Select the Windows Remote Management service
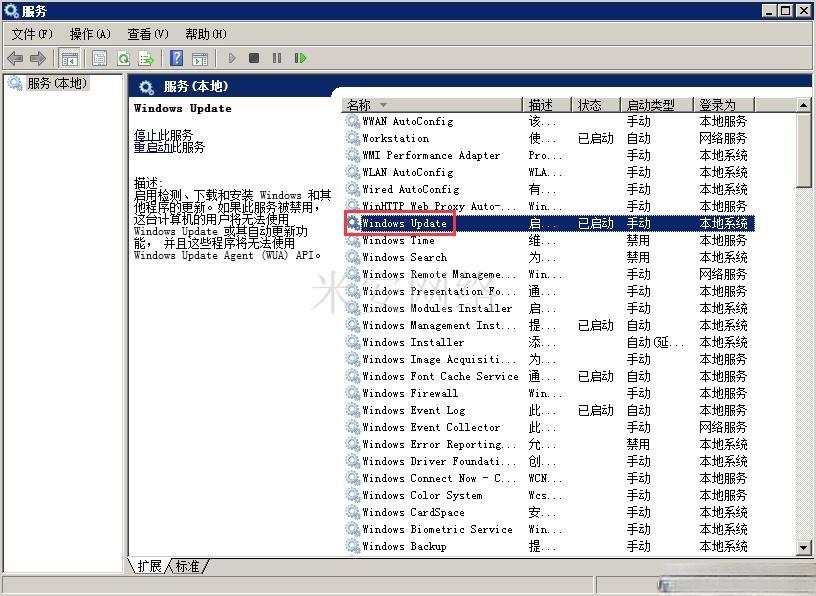Viewport: 816px width, 596px height. pos(439,274)
